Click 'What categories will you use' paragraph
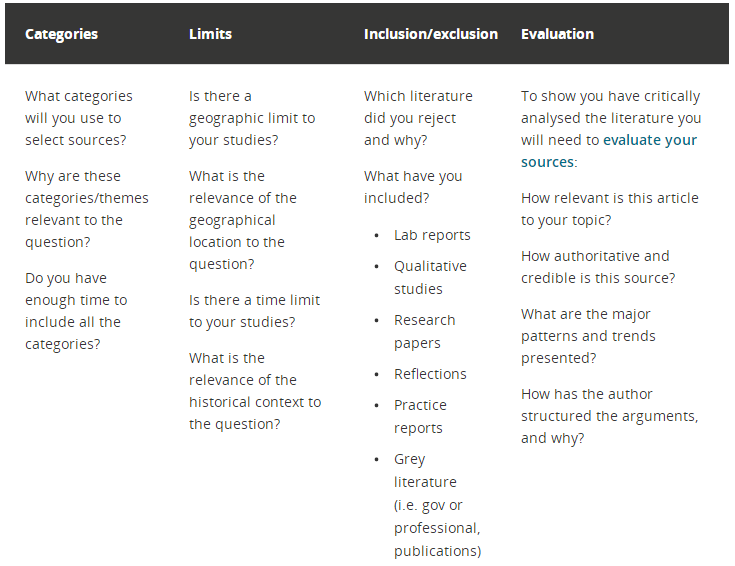The width and height of the screenshot is (735, 566). point(79,118)
